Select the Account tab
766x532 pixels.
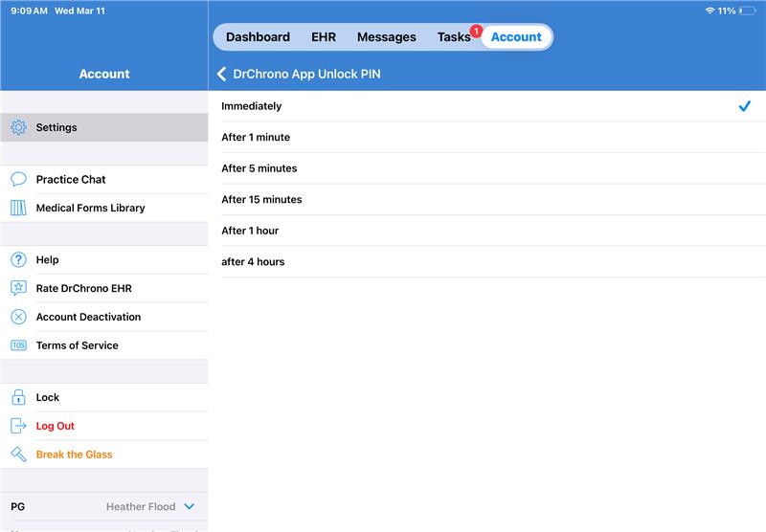coord(516,37)
